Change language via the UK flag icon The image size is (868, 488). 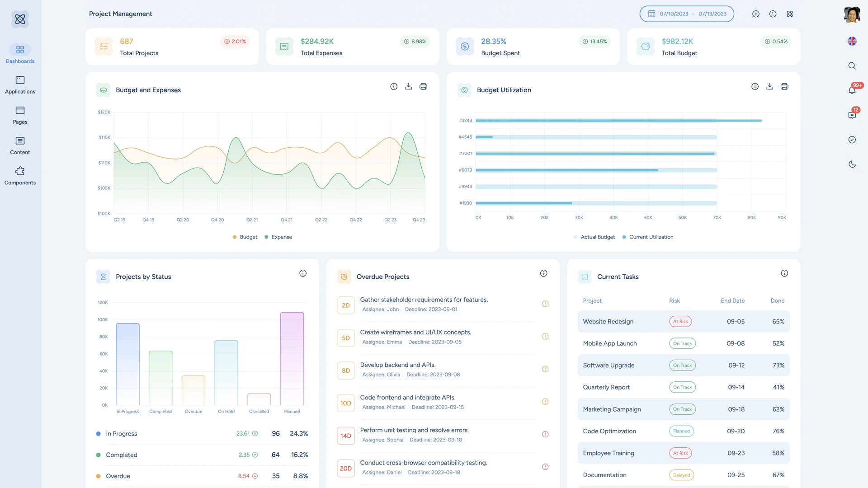pyautogui.click(x=852, y=41)
